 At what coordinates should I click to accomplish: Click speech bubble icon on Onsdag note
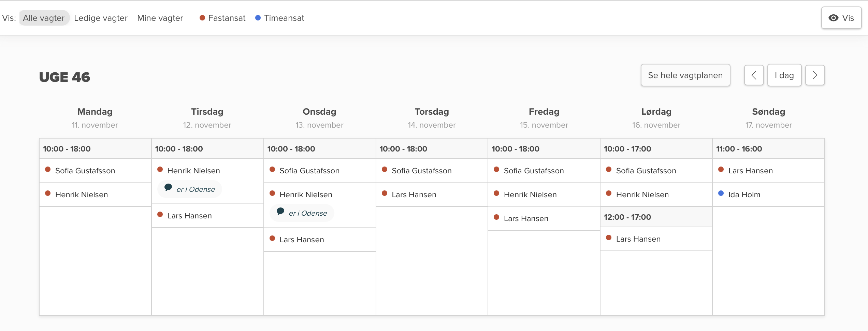tap(280, 211)
